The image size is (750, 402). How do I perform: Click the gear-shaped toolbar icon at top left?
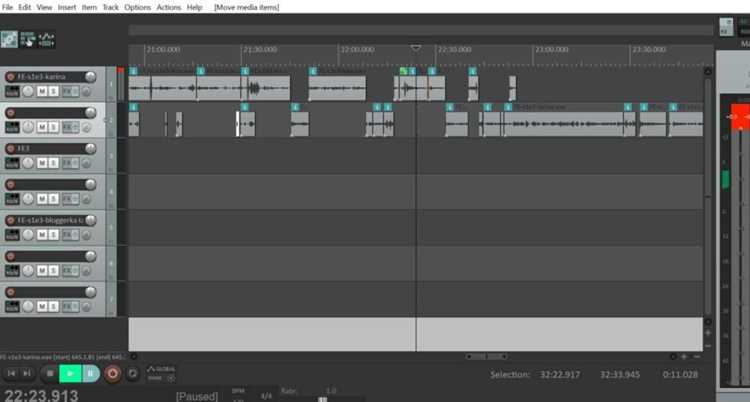9,39
